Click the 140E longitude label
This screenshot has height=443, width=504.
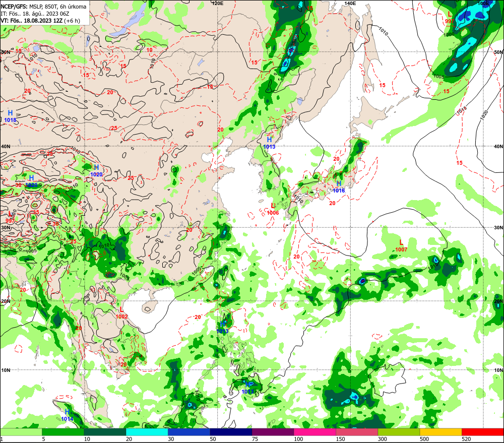pyautogui.click(x=350, y=3)
